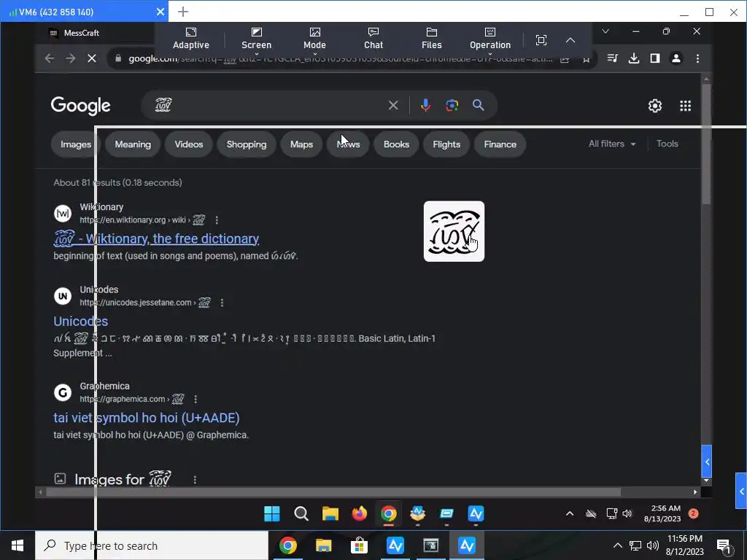Open the Unicodes result link
The height and width of the screenshot is (560, 747).
pyautogui.click(x=80, y=321)
